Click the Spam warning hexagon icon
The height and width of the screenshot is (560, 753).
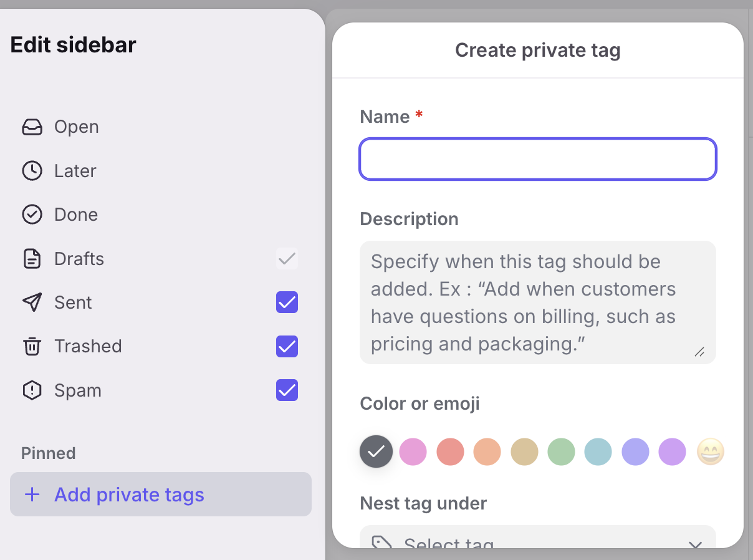(x=32, y=390)
